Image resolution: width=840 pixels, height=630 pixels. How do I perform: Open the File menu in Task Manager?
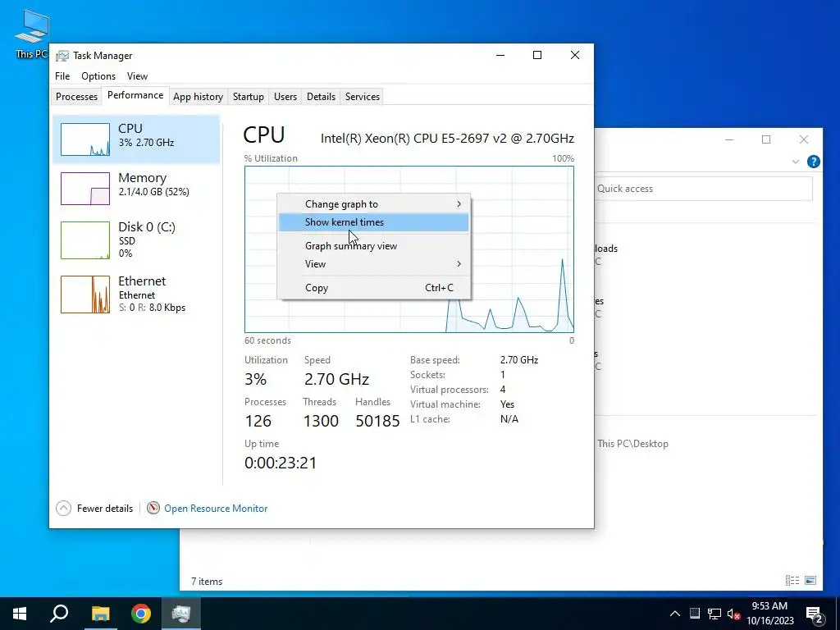tap(62, 76)
